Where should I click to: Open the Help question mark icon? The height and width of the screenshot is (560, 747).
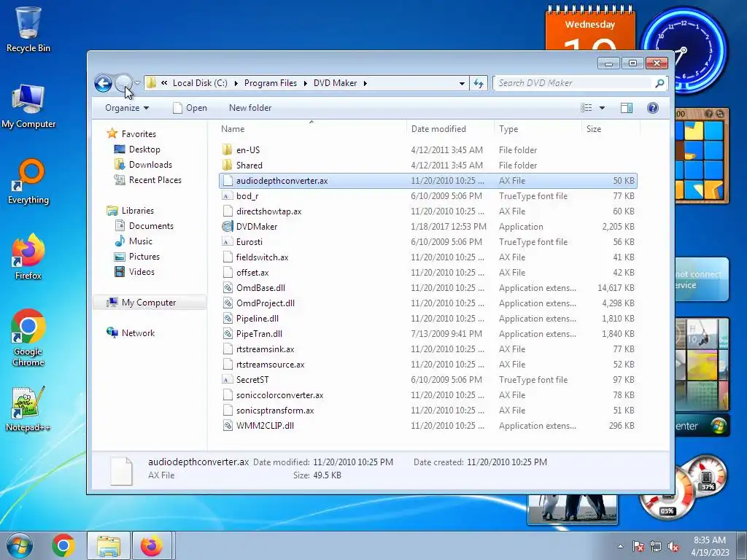pos(653,108)
